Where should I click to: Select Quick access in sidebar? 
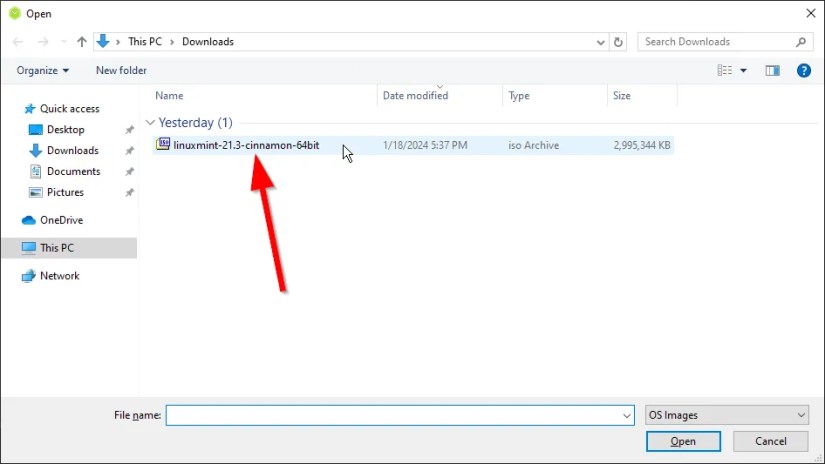pyautogui.click(x=69, y=109)
